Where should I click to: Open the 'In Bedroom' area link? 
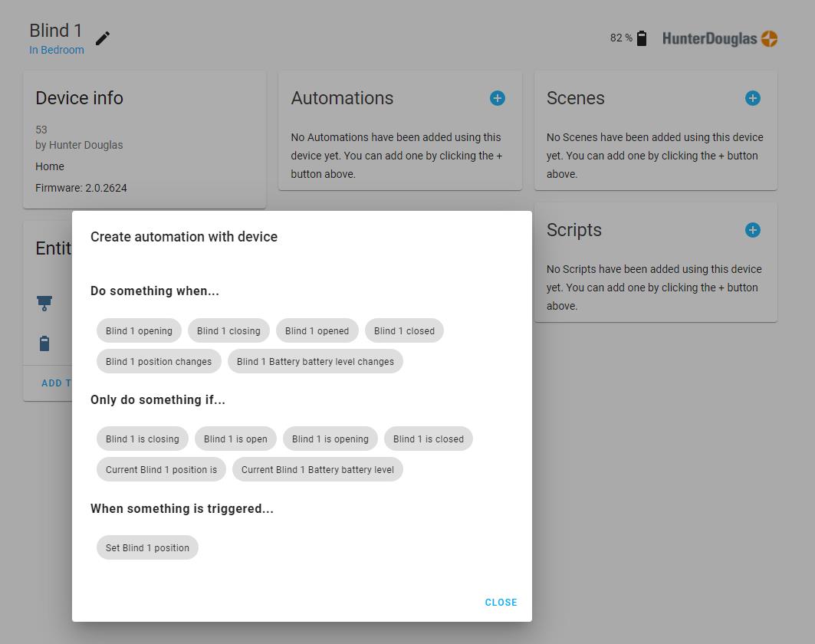(57, 50)
